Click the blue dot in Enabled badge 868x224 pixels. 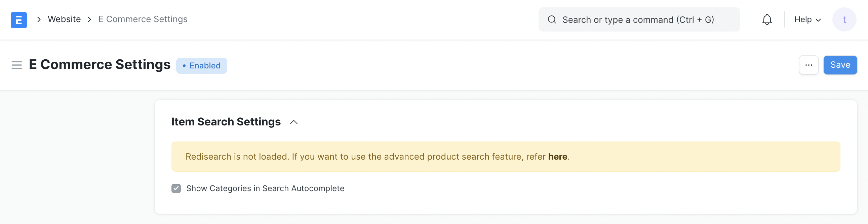(x=184, y=65)
